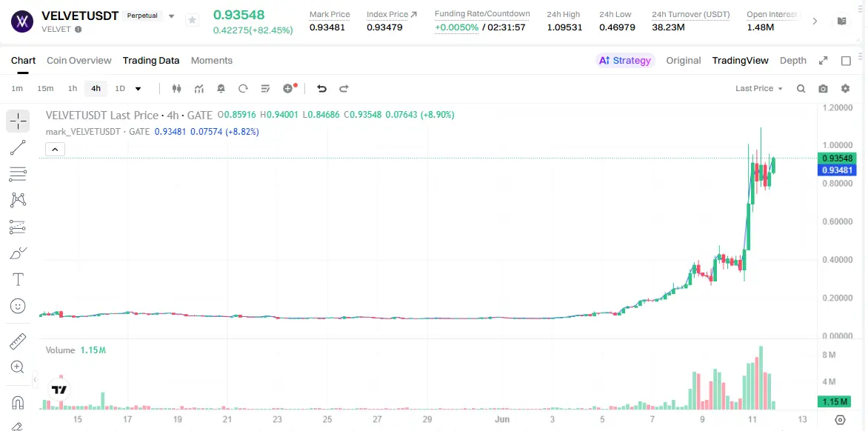Select the 4h timeframe
Screen dimensions: 868x431
coord(96,89)
